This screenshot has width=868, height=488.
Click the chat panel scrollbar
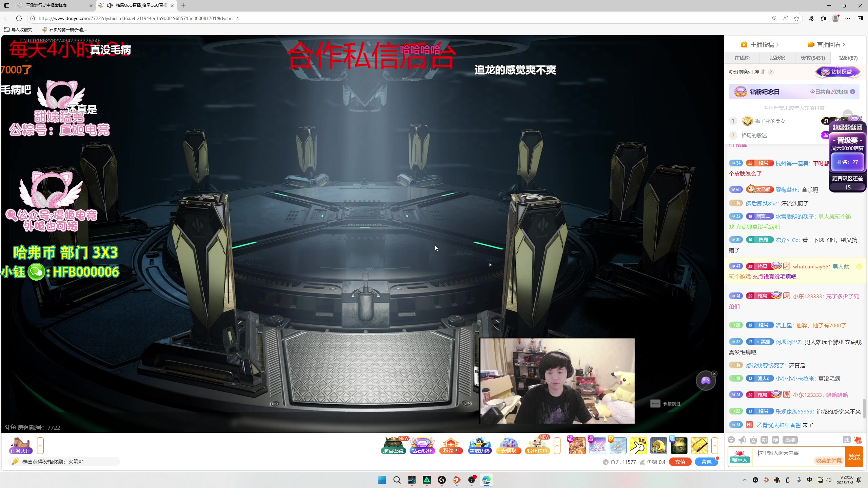tap(864, 408)
